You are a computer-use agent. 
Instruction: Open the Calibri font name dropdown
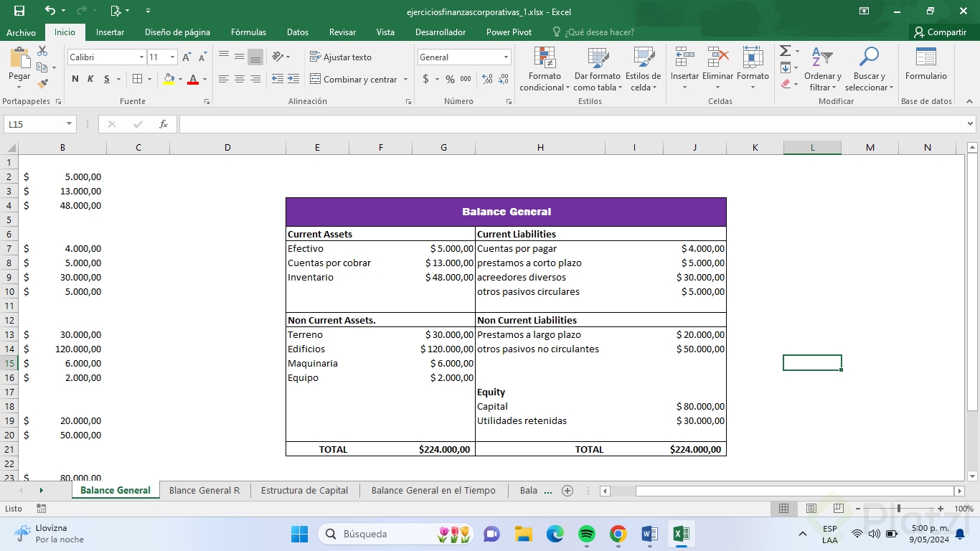(x=141, y=57)
